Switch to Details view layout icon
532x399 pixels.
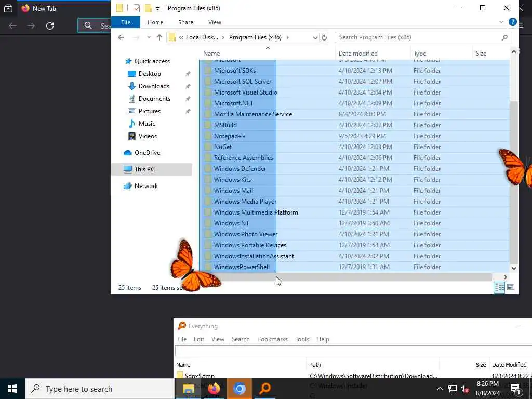click(x=499, y=288)
